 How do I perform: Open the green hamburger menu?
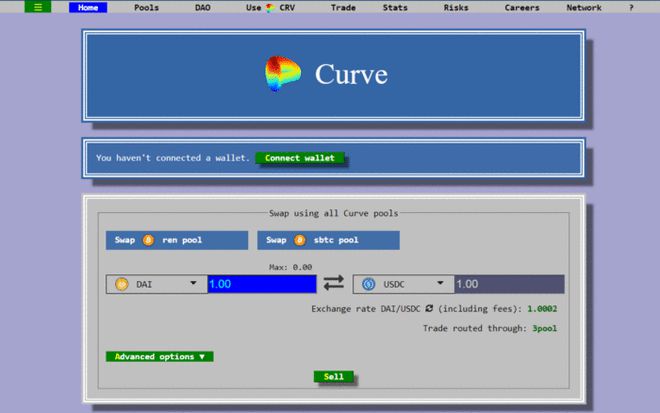(x=38, y=7)
